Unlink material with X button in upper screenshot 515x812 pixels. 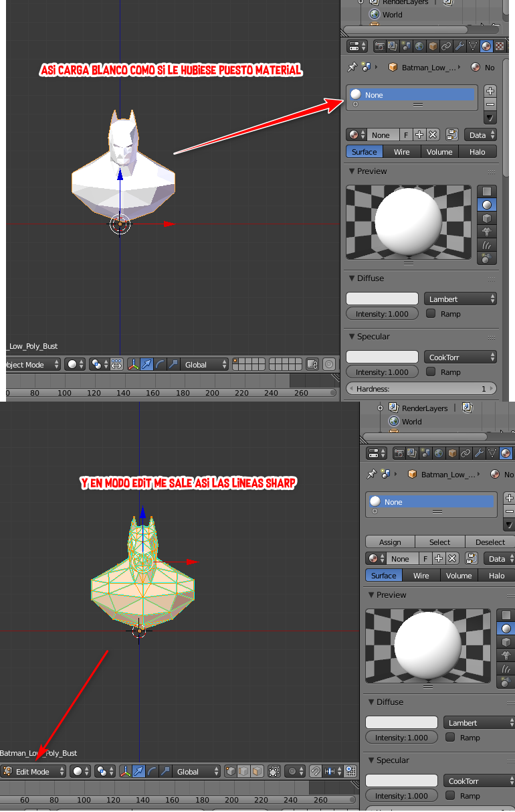[x=433, y=135]
